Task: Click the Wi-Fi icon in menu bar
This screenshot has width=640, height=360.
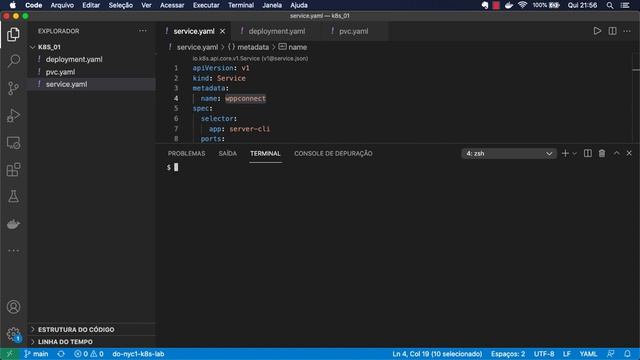Action: [522, 5]
